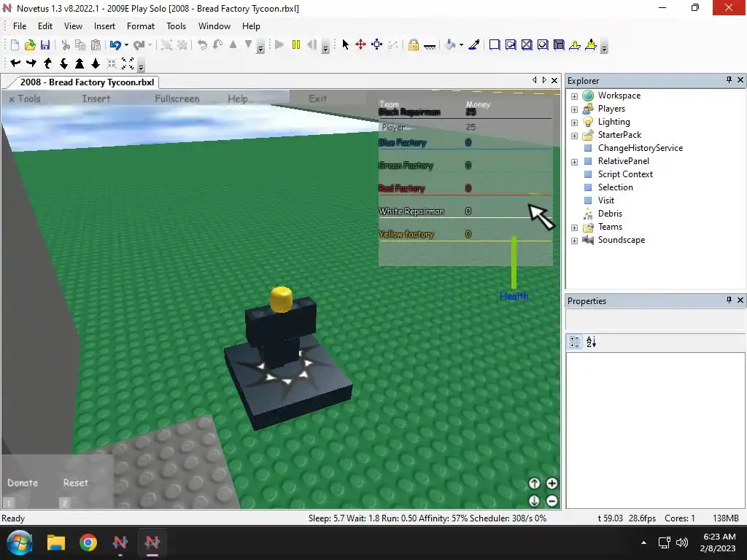This screenshot has height=560, width=747.
Task: Open the Fill color dropdown arrow
Action: pos(461,45)
